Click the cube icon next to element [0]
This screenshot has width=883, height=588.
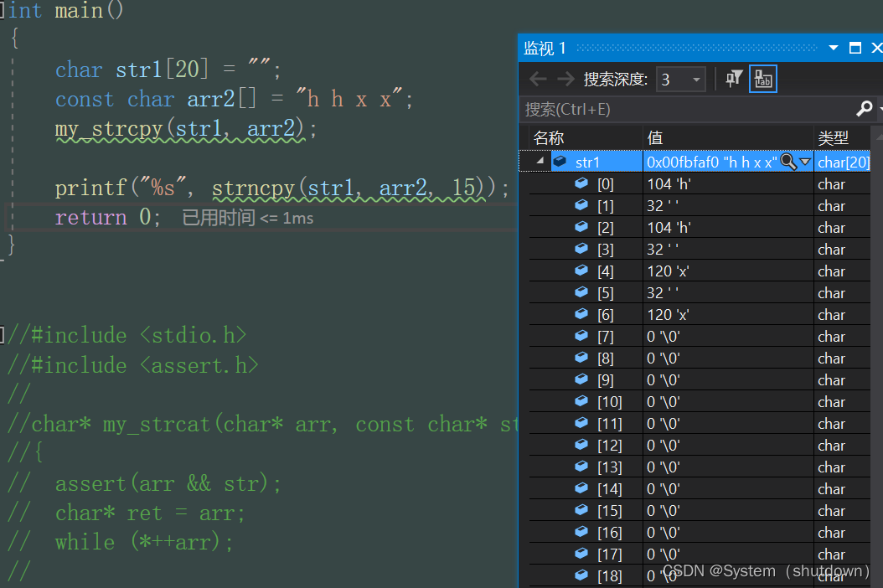point(581,183)
